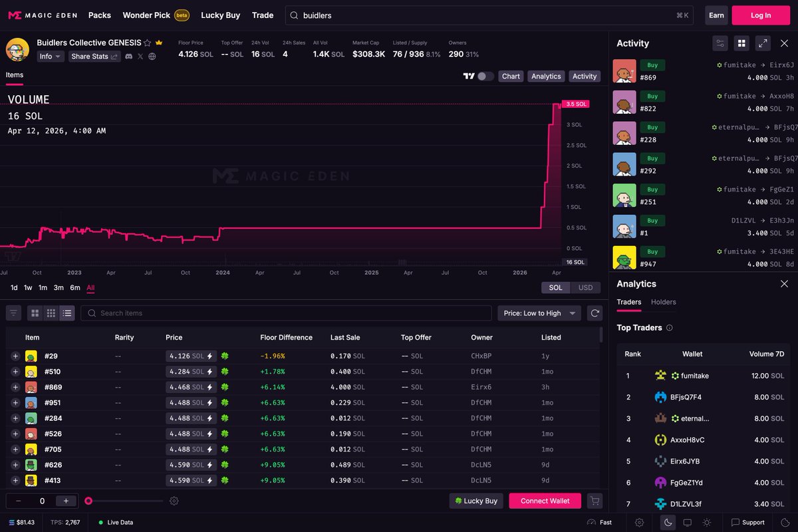Click the Activity button above chart

(585, 76)
